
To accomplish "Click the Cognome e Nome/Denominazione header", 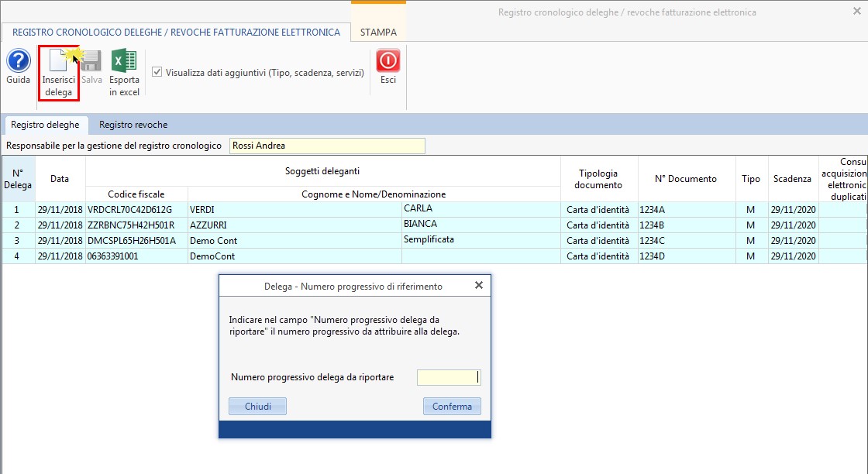I will 374,194.
